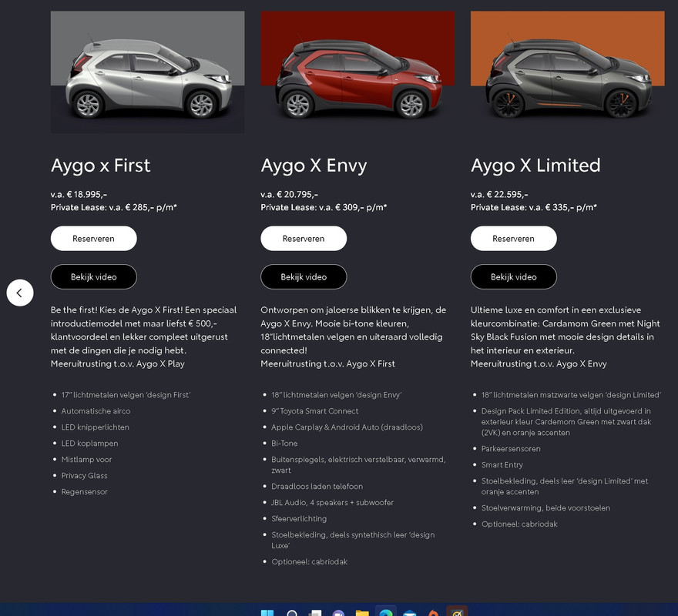Watch the Aygo X Limited video
The width and height of the screenshot is (678, 616).
click(x=514, y=276)
